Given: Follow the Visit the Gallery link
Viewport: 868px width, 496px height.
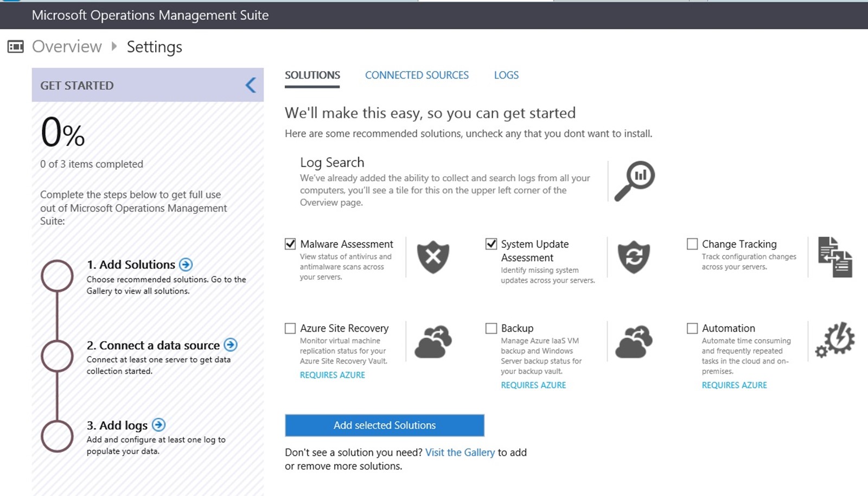Looking at the screenshot, I should 460,453.
